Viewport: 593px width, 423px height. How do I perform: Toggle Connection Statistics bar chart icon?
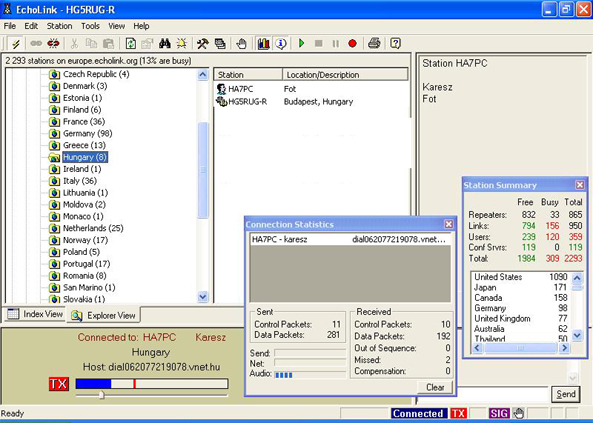coord(263,44)
